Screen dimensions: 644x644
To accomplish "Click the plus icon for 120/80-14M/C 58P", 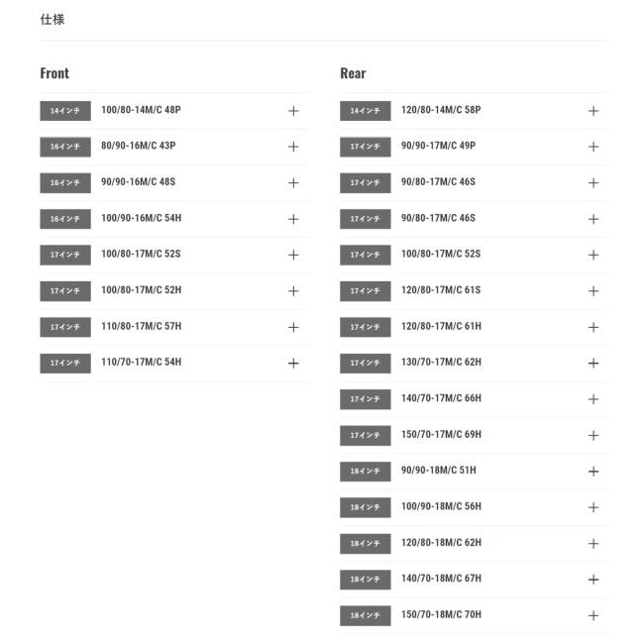I will (x=593, y=111).
